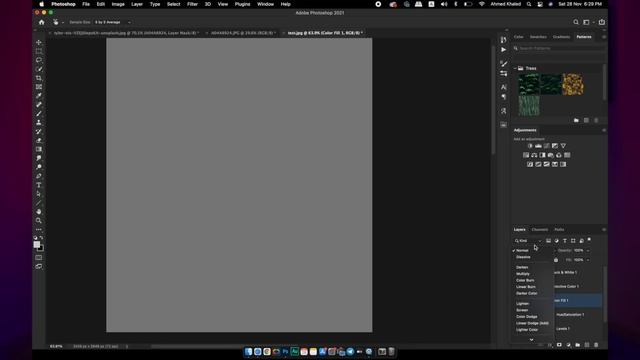Choose the Color Dodge blend mode
The height and width of the screenshot is (360, 640).
pos(527,317)
